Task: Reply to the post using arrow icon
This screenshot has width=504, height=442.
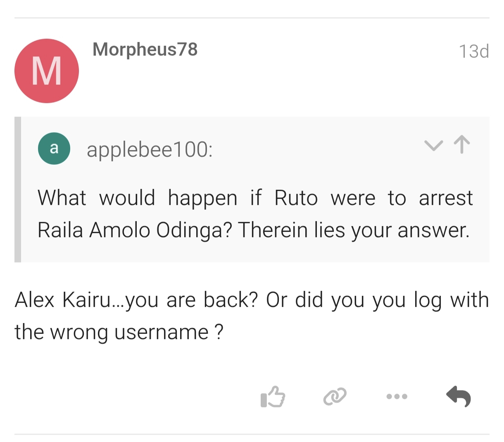Action: (459, 397)
